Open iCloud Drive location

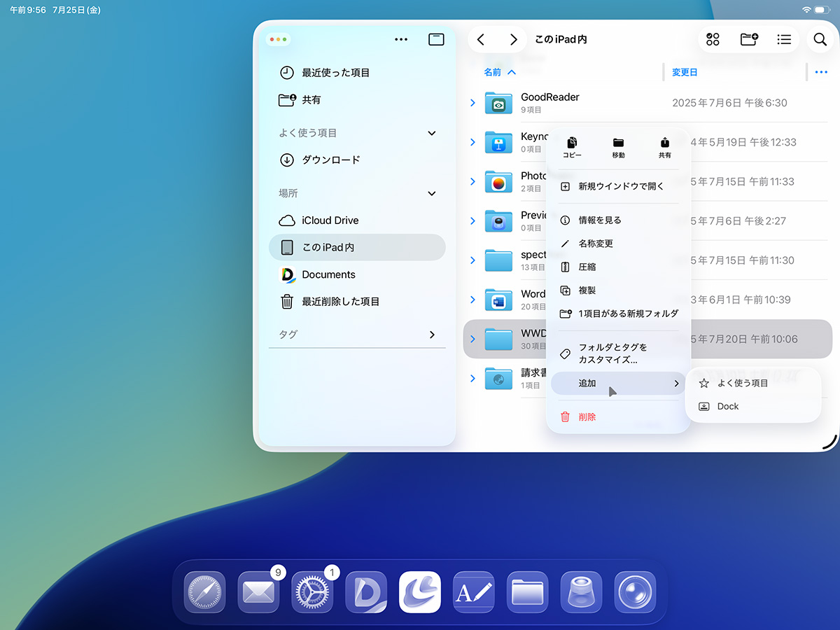pyautogui.click(x=357, y=220)
